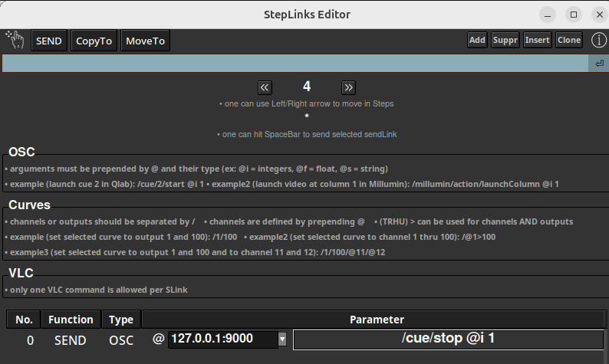
Task: Focus the blue command input bar
Action: pyautogui.click(x=295, y=64)
